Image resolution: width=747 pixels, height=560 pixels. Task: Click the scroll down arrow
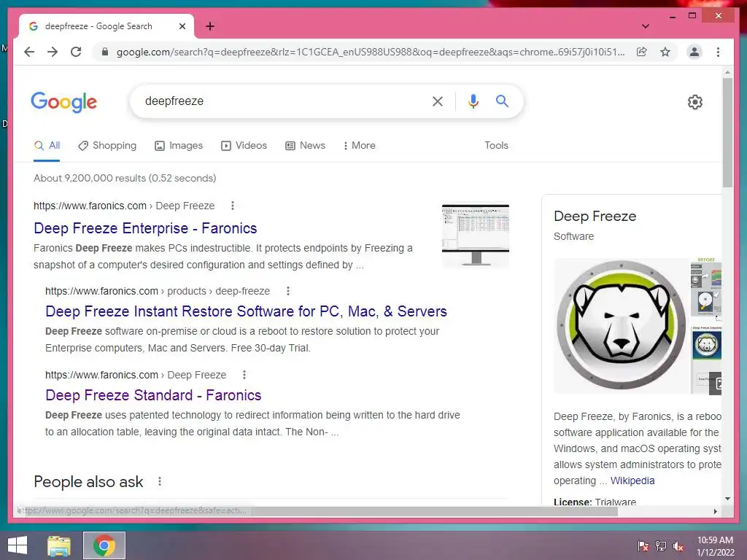pos(727,499)
